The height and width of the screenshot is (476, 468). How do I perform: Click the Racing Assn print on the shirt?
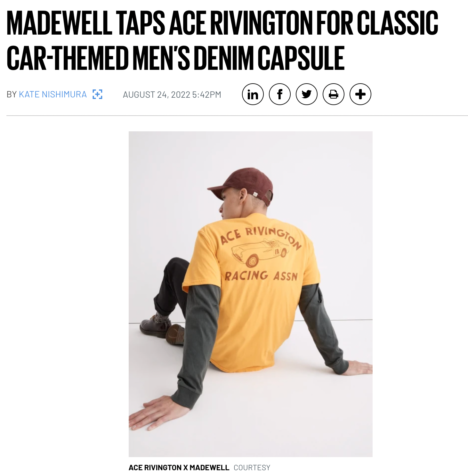pyautogui.click(x=261, y=276)
